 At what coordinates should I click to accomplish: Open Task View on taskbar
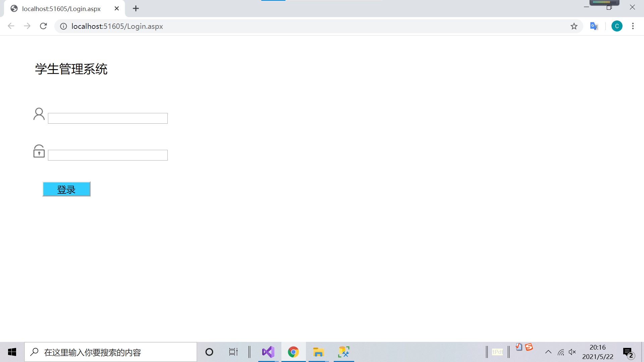pyautogui.click(x=233, y=352)
